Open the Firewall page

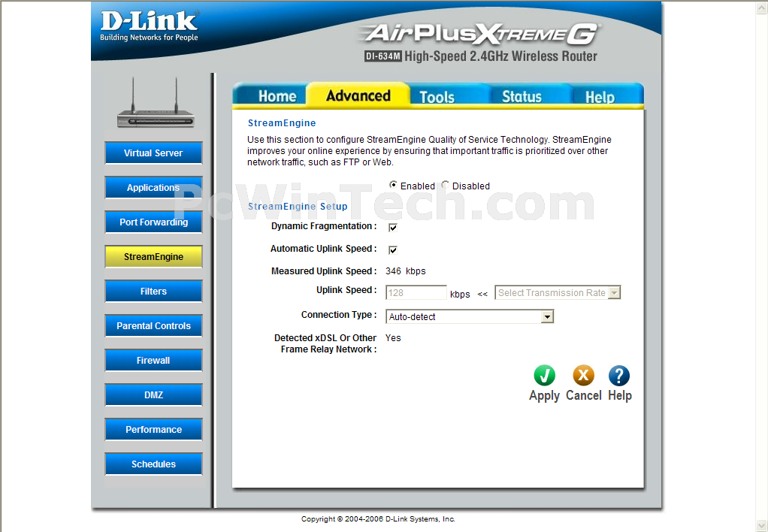[153, 360]
